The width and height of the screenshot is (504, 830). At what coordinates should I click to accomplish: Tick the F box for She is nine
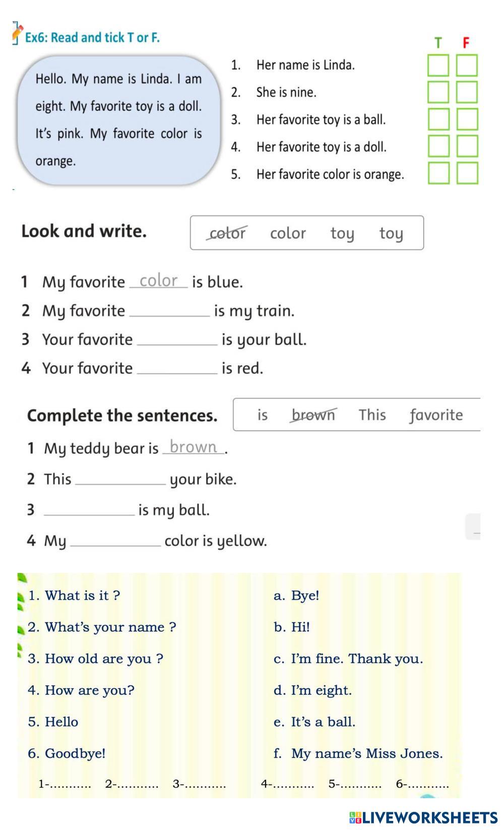click(x=467, y=92)
